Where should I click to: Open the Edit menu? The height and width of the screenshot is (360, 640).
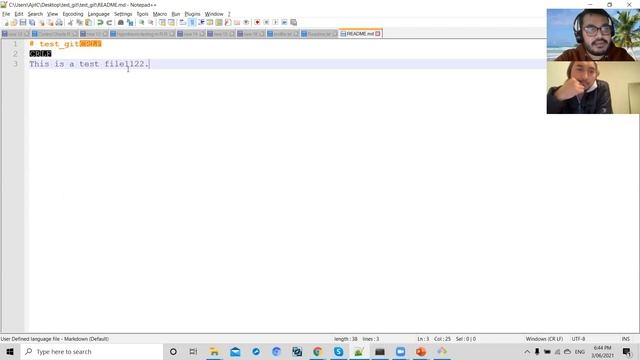pos(19,14)
